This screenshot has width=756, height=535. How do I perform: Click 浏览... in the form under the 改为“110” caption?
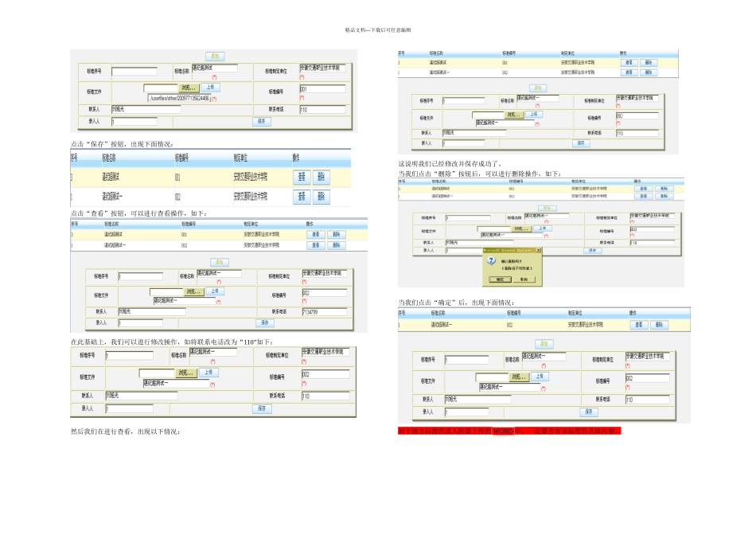pos(186,373)
